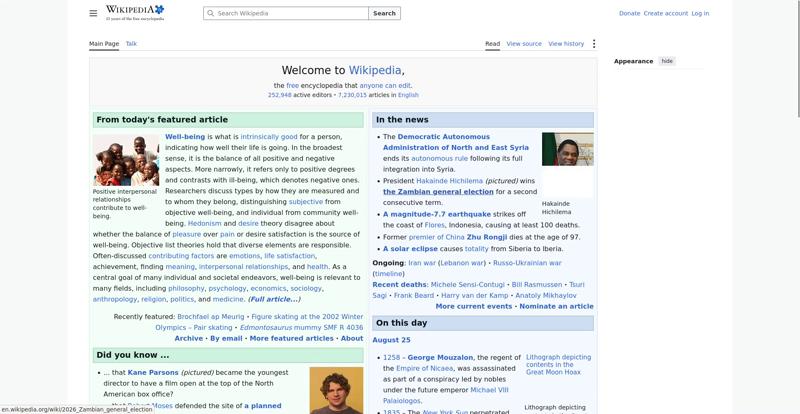This screenshot has height=414, width=800.
Task: Click the Flores link
Action: (435, 225)
